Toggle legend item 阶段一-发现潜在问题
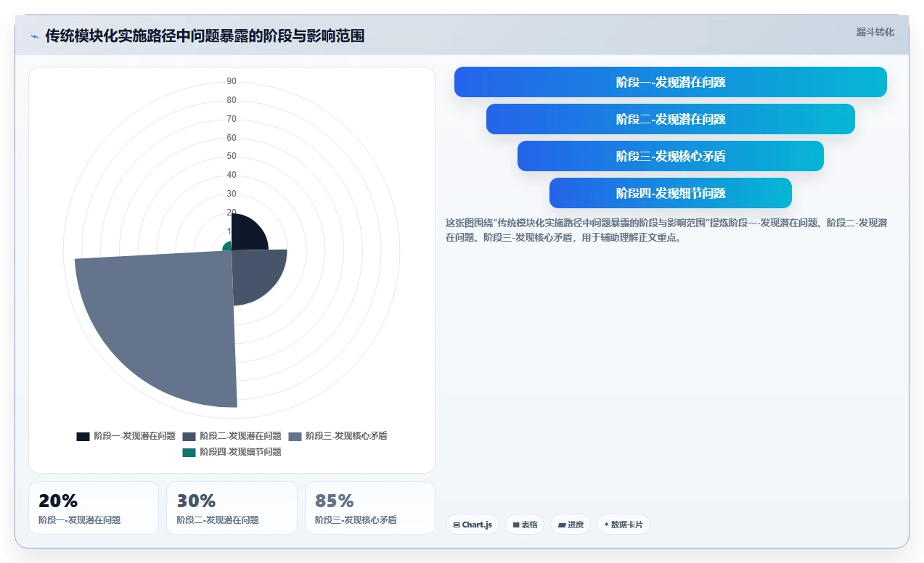 126,436
